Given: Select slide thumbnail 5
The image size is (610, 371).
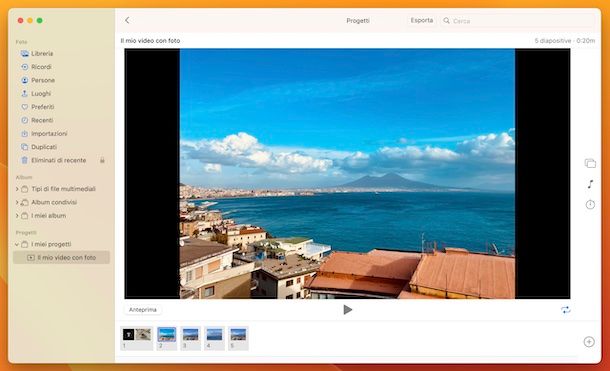Looking at the screenshot, I should [x=238, y=338].
